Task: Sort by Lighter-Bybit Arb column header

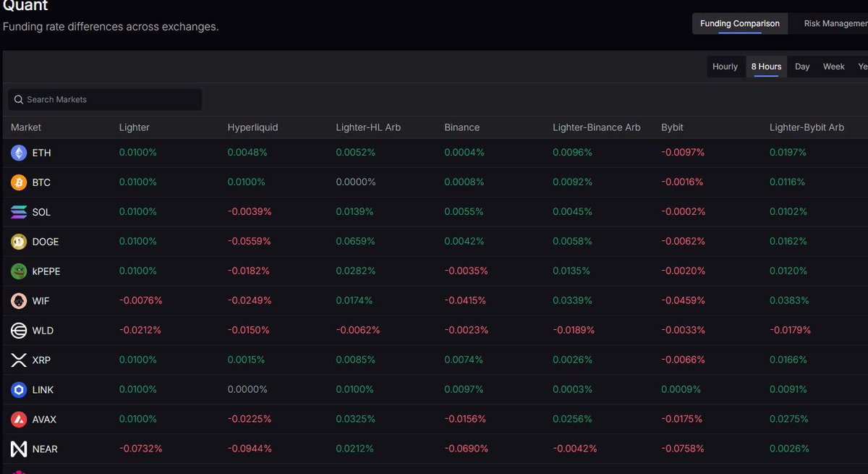Action: point(807,127)
